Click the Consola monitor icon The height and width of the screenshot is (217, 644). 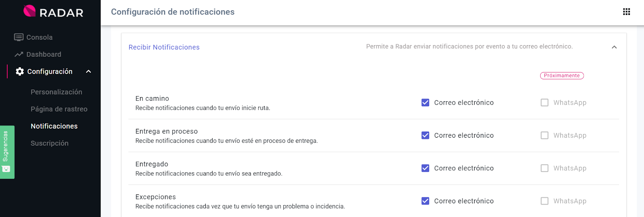coord(19,37)
